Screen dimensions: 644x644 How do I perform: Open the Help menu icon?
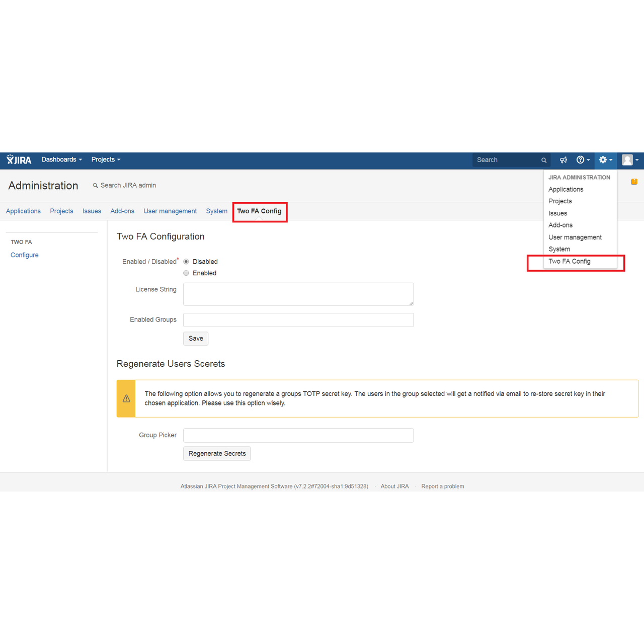click(x=581, y=160)
